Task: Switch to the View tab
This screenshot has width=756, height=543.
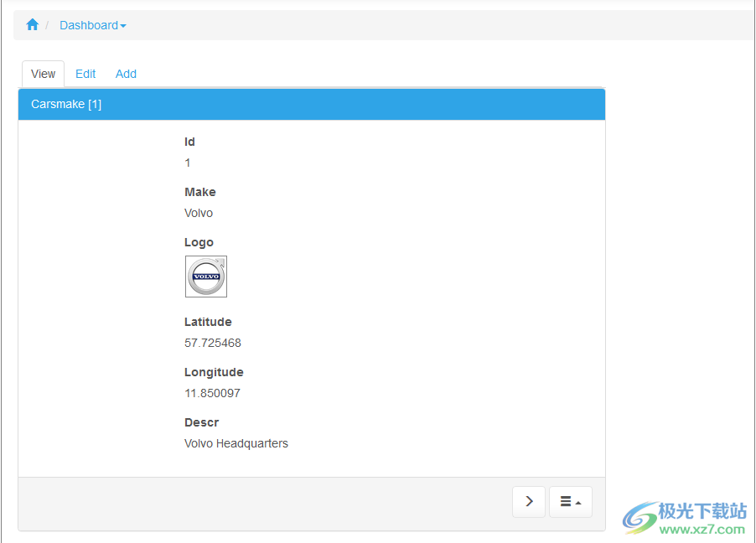Action: [43, 74]
